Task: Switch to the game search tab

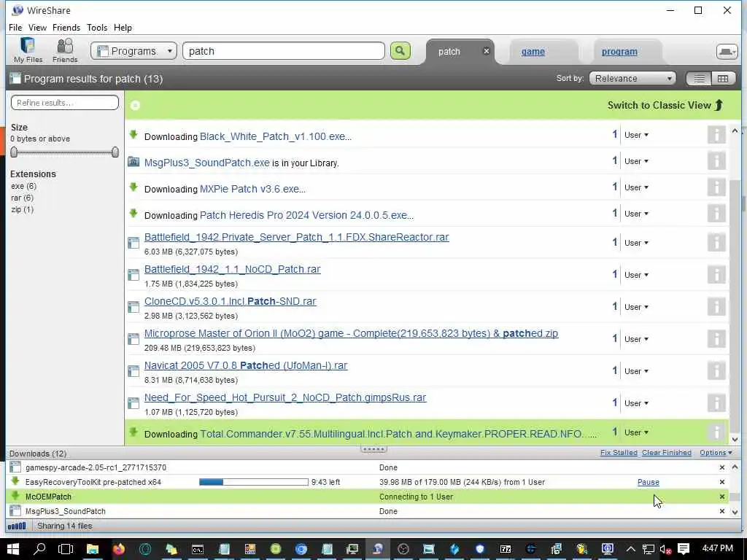Action: 533,52
